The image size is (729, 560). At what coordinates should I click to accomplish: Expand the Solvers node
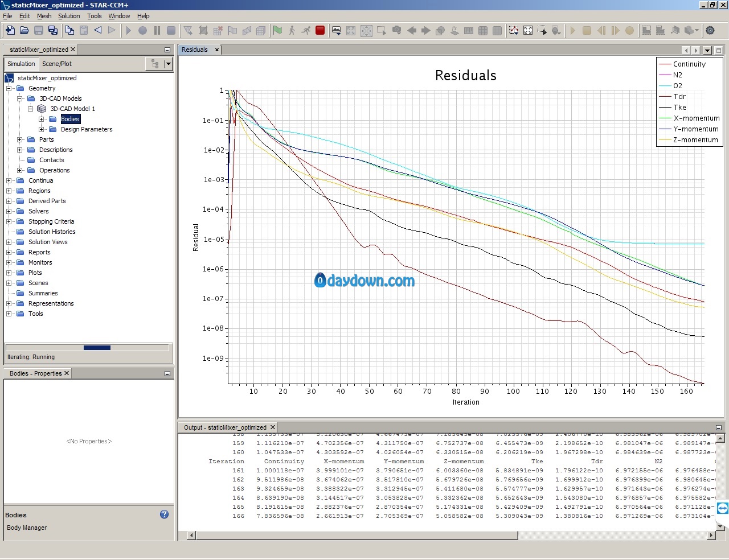9,211
